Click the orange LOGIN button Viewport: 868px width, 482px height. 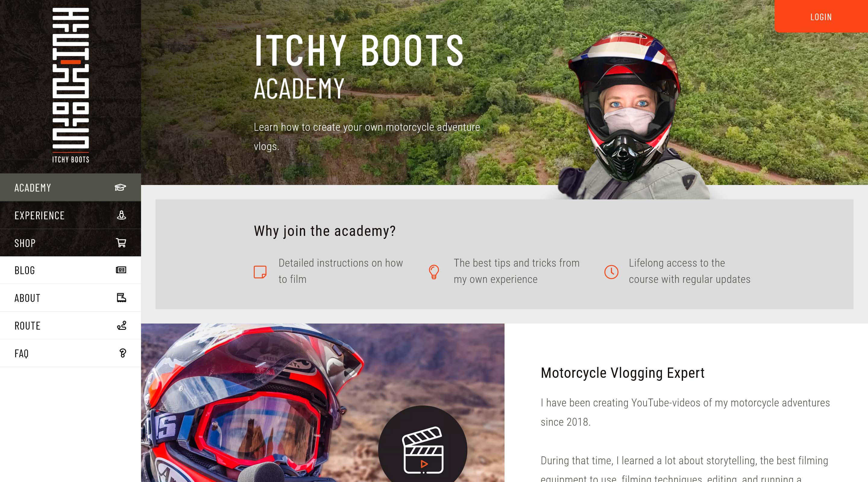(821, 17)
